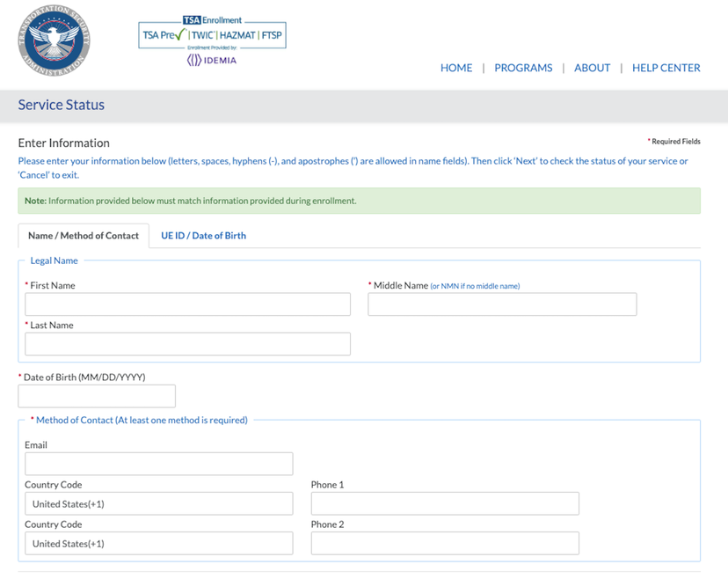Open the PROGRAMS page
The height and width of the screenshot is (579, 728).
click(523, 68)
